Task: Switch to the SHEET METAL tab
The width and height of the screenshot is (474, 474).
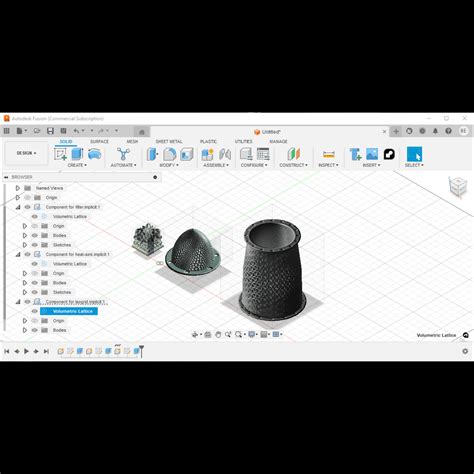Action: tap(169, 141)
